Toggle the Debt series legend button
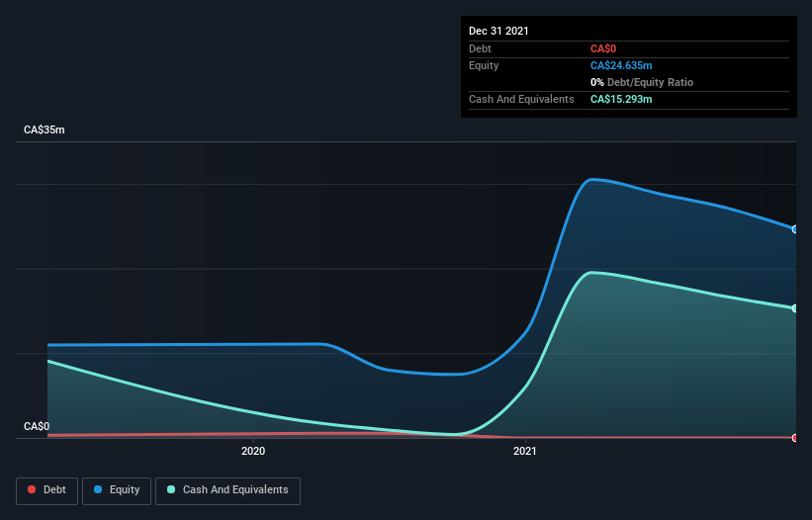Viewport: 812px width, 520px height. pos(46,490)
